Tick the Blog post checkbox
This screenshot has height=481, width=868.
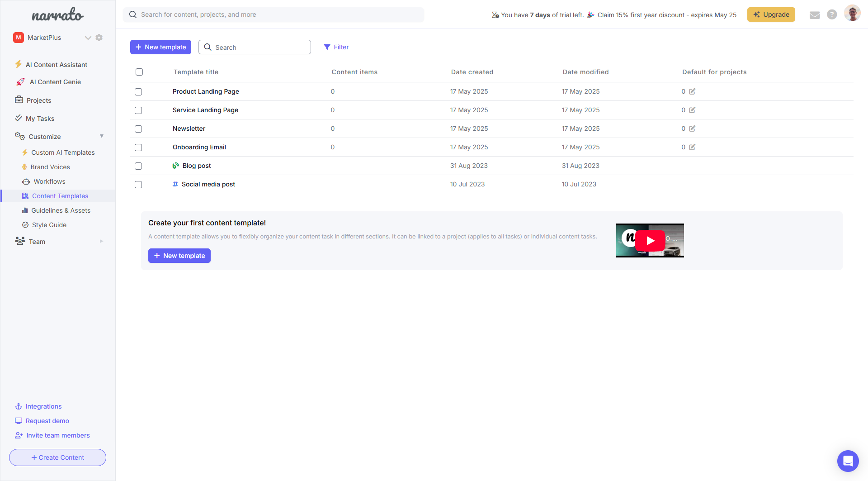click(138, 166)
